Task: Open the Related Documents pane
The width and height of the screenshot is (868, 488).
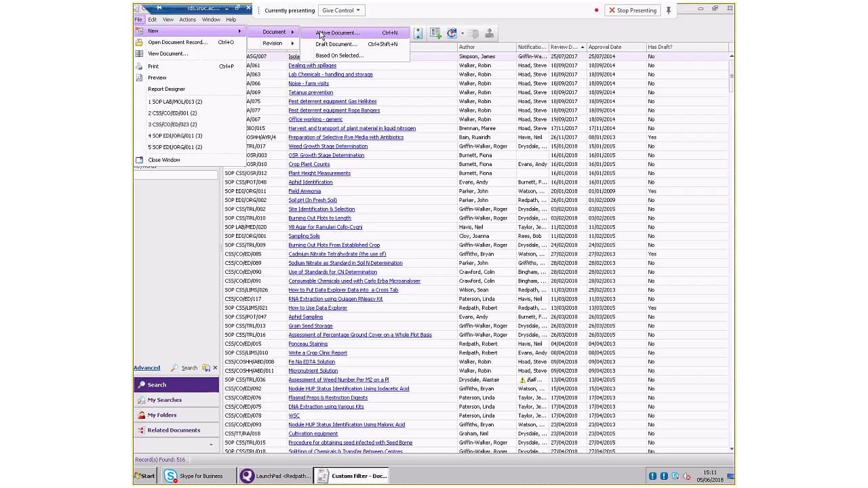Action: click(x=176, y=430)
